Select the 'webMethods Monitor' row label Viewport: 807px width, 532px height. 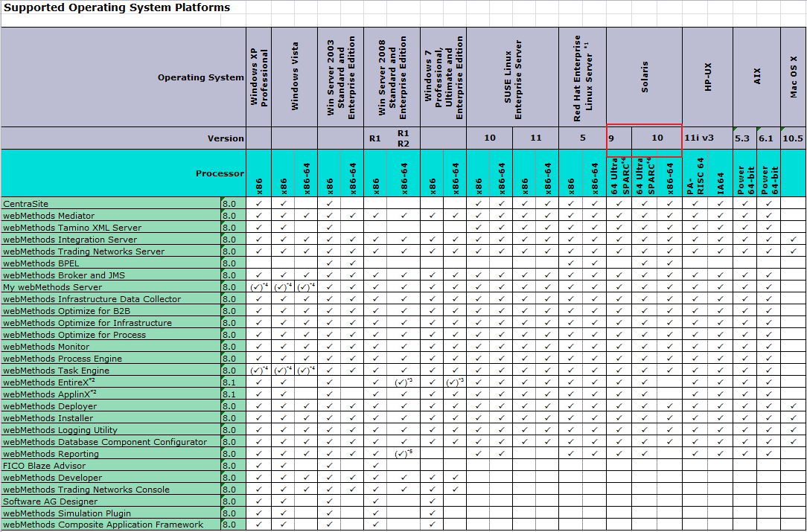(111, 347)
